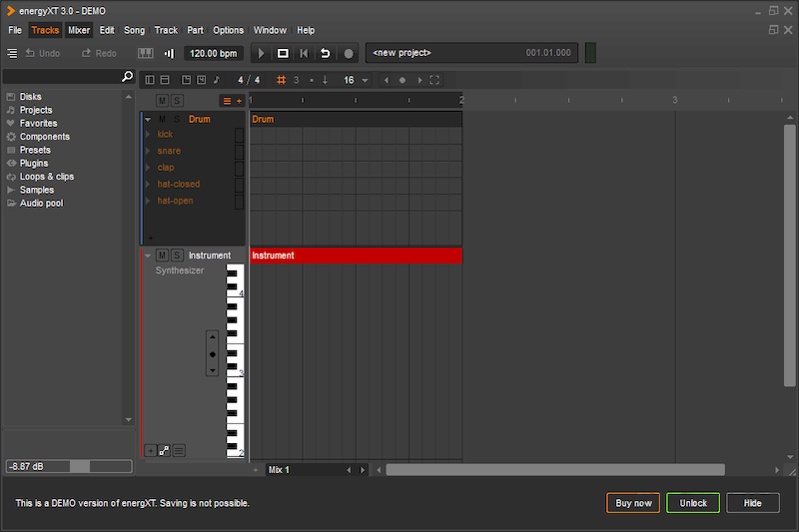Image resolution: width=799 pixels, height=532 pixels.
Task: Open Loops & clips in browser
Action: [x=46, y=177]
